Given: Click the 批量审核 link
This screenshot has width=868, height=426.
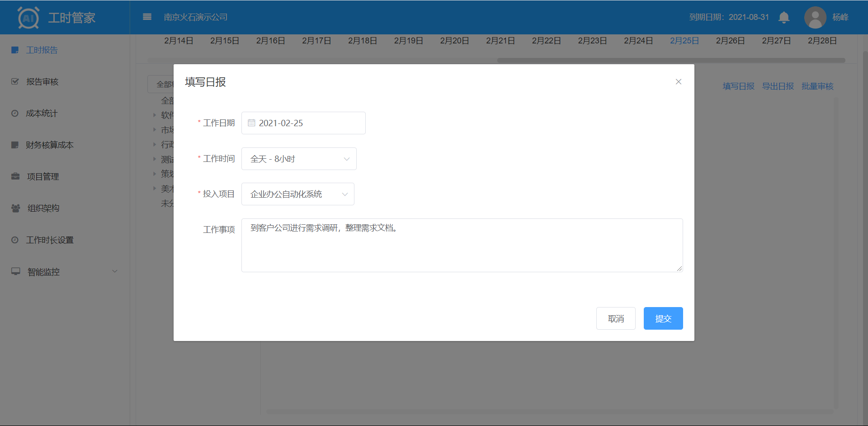Looking at the screenshot, I should (817, 86).
